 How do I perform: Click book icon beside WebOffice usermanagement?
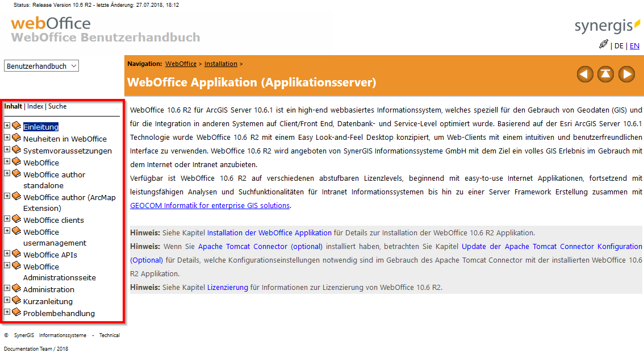point(16,231)
